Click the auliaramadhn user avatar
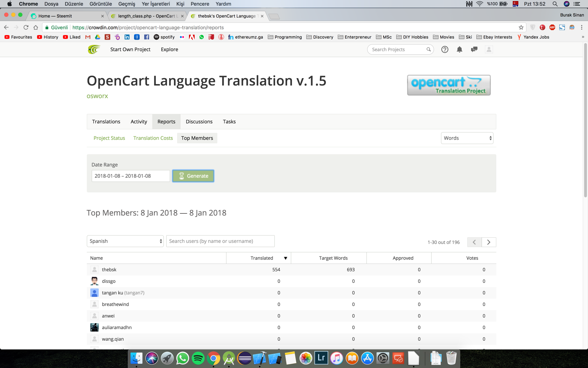The height and width of the screenshot is (368, 588). click(94, 327)
